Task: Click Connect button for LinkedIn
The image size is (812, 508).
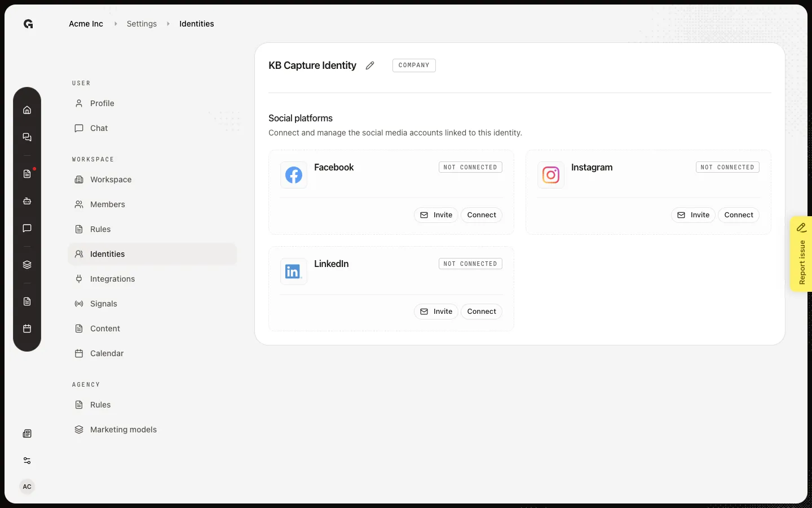Action: (x=482, y=312)
